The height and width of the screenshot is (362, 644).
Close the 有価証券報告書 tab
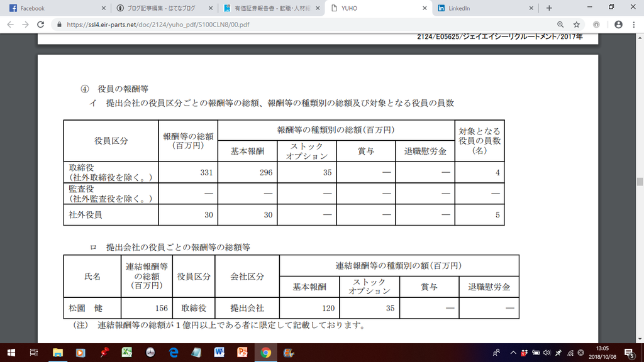point(318,8)
